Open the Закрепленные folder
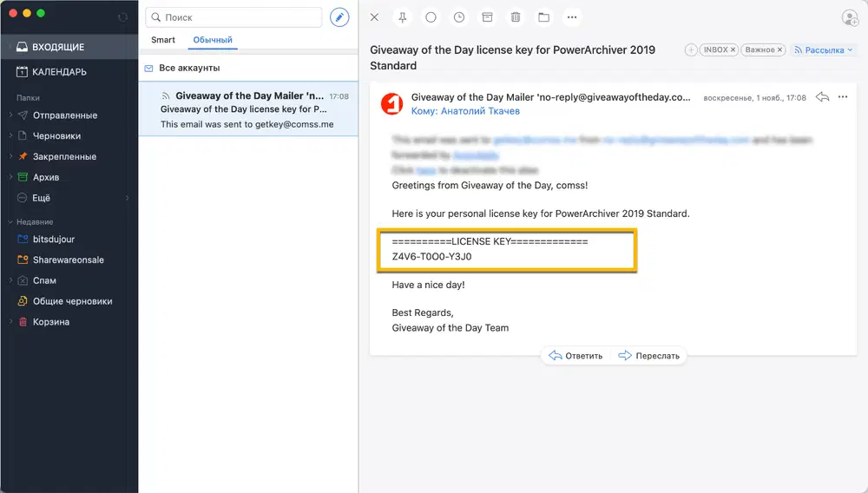This screenshot has height=493, width=868. (x=64, y=156)
